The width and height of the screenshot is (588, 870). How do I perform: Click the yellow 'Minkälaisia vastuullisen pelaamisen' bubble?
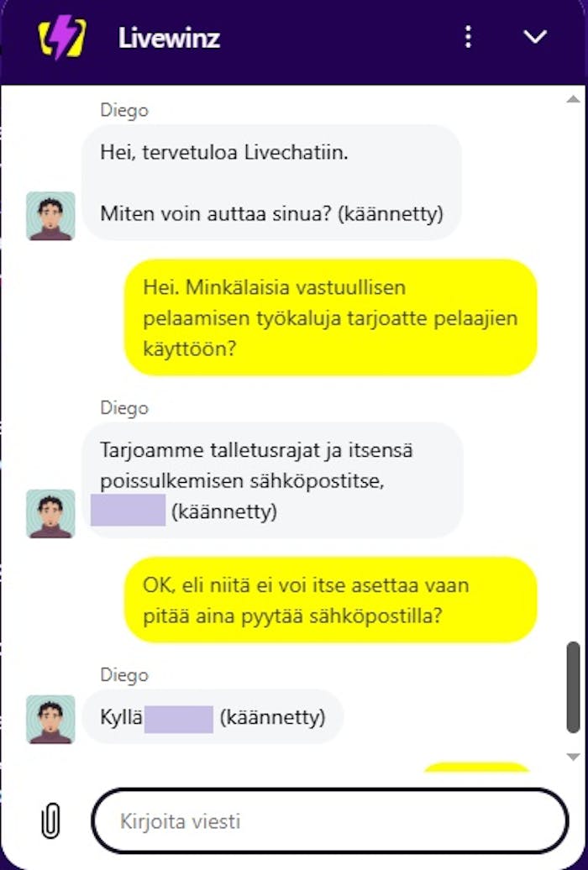[x=330, y=317]
